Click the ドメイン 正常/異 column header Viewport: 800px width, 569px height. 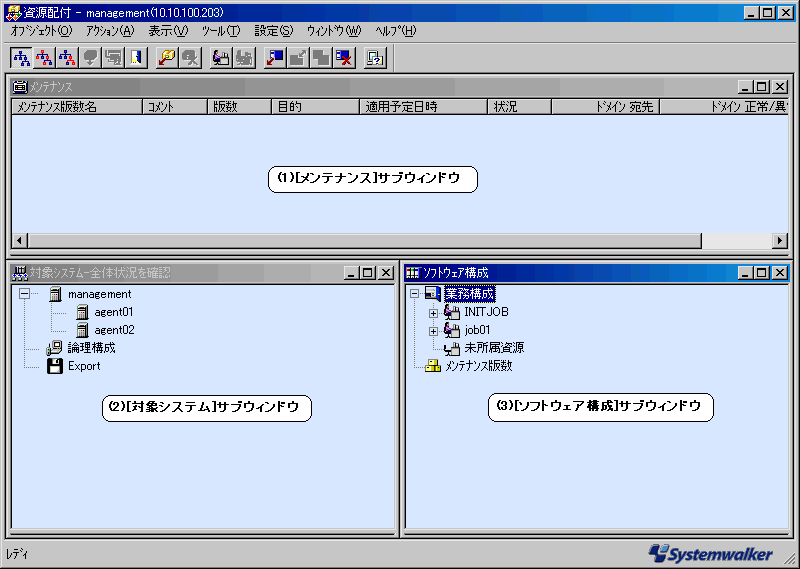[724, 107]
